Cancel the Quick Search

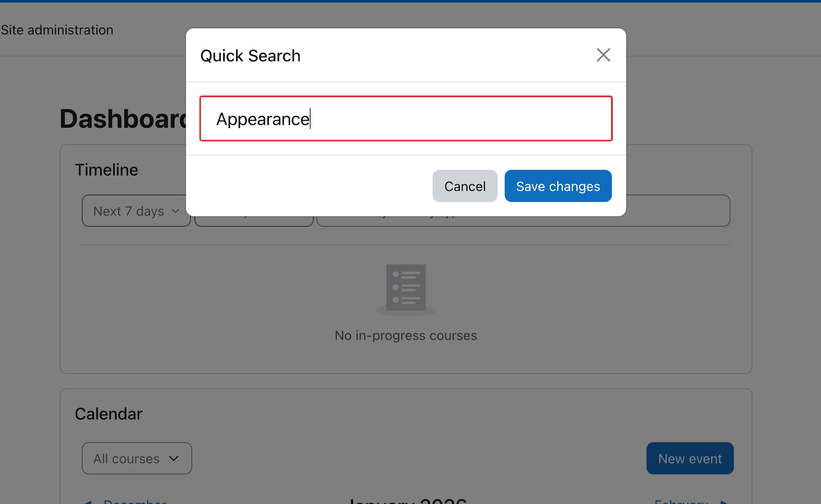tap(464, 186)
